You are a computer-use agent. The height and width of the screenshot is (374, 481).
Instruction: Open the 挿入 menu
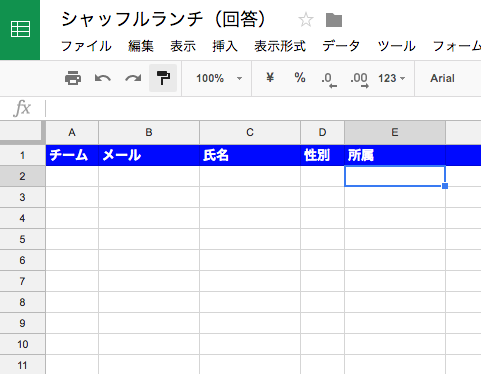225,46
